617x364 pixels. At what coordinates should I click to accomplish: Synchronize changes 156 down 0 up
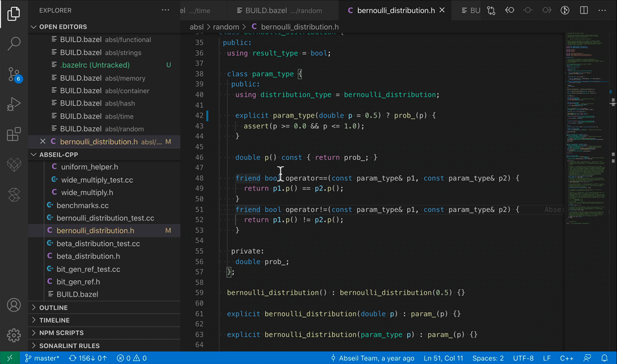pyautogui.click(x=88, y=358)
